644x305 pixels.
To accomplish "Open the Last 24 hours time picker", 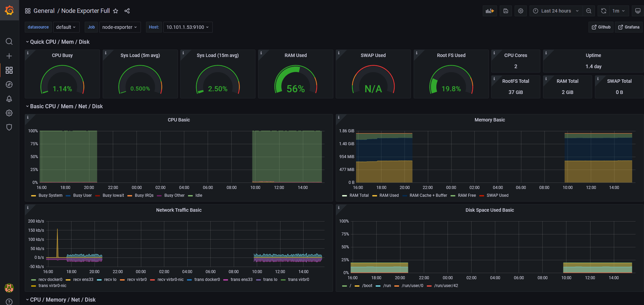I will pyautogui.click(x=556, y=11).
